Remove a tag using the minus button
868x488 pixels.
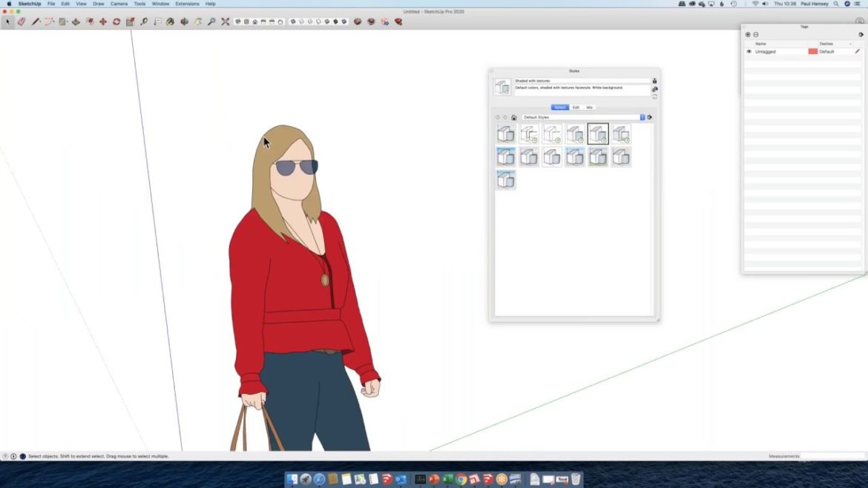pyautogui.click(x=756, y=34)
